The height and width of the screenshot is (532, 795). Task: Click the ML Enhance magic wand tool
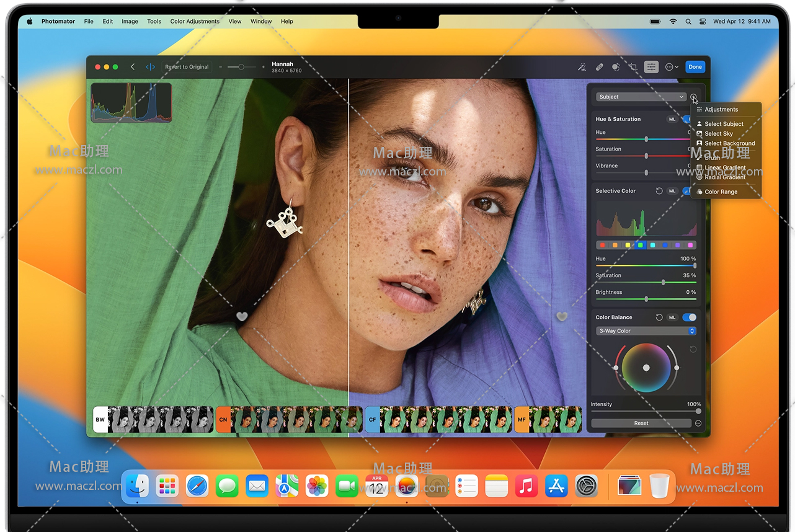(582, 67)
